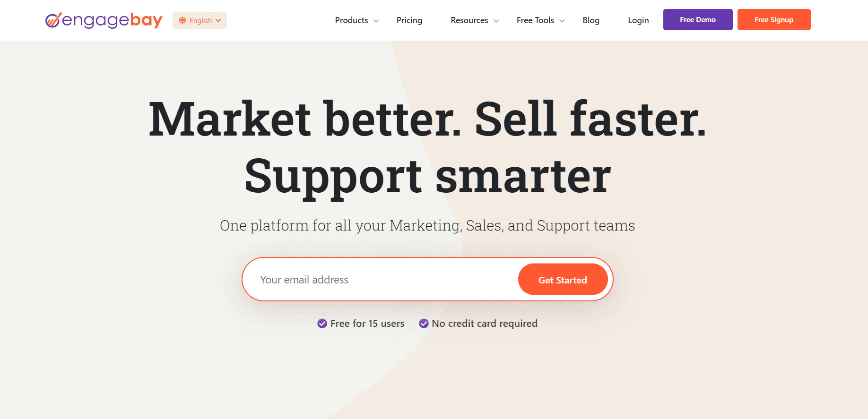The height and width of the screenshot is (419, 868).
Task: Expand the Free Tools dropdown menu
Action: point(535,20)
